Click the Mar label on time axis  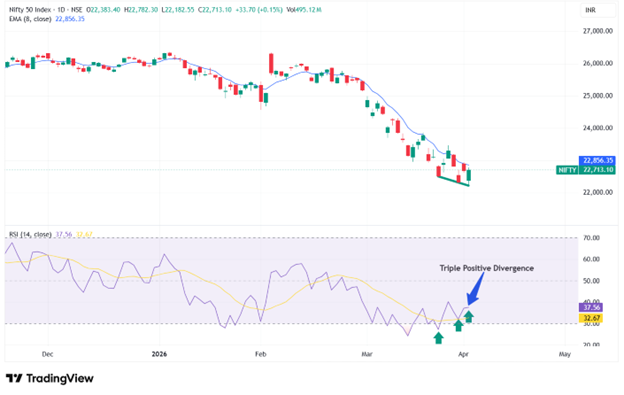367,354
